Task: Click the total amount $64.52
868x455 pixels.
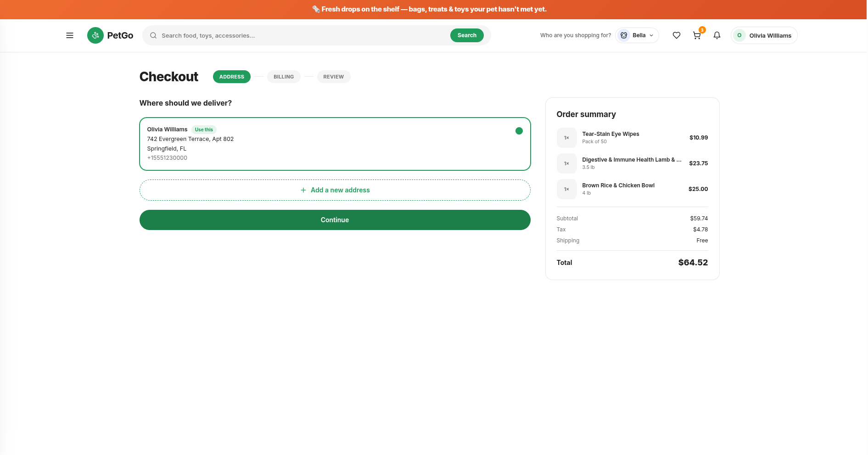Action: (693, 263)
